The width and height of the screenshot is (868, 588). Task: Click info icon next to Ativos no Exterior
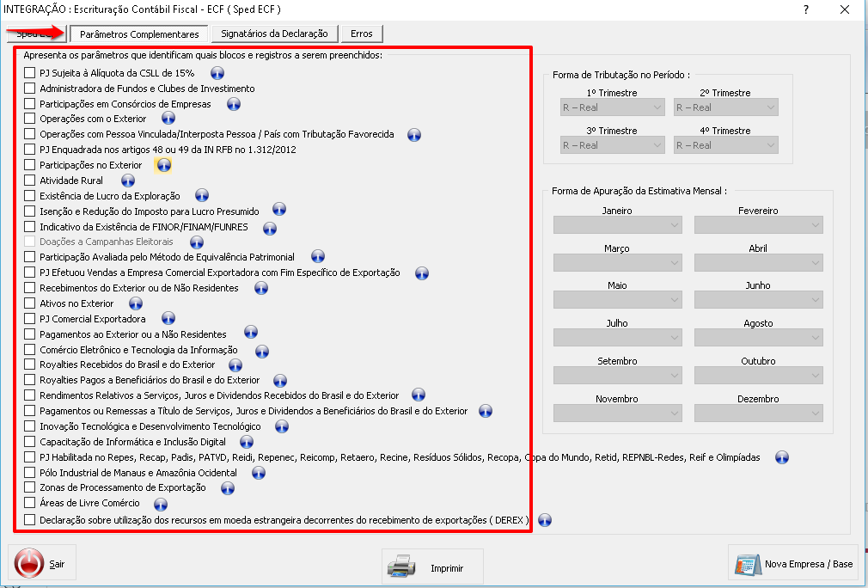pyautogui.click(x=135, y=303)
